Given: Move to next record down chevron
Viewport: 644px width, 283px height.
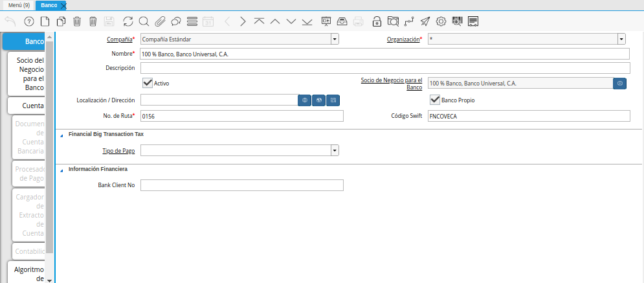Looking at the screenshot, I should click(x=291, y=21).
